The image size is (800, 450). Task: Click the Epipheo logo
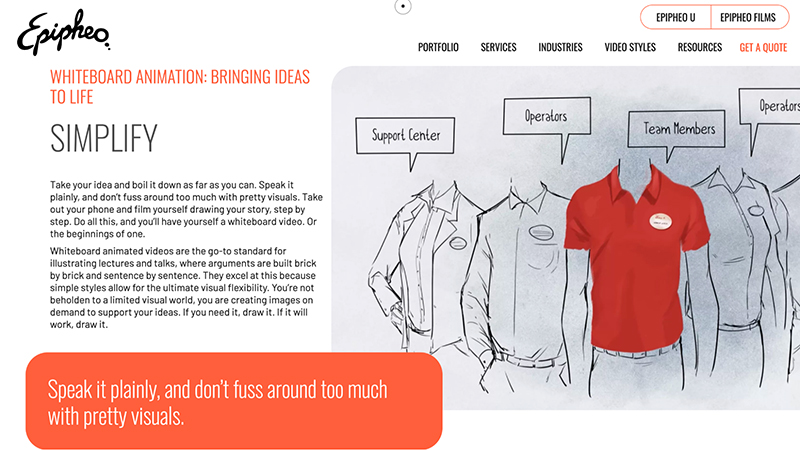click(x=63, y=33)
